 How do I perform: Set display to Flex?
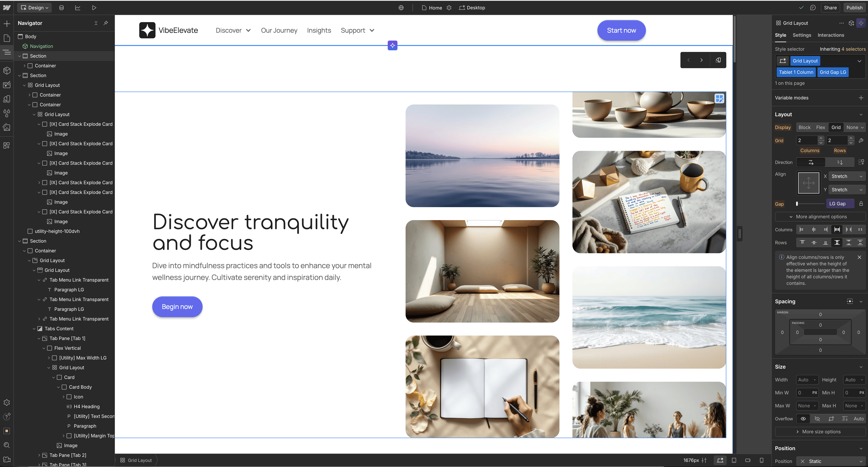point(820,127)
